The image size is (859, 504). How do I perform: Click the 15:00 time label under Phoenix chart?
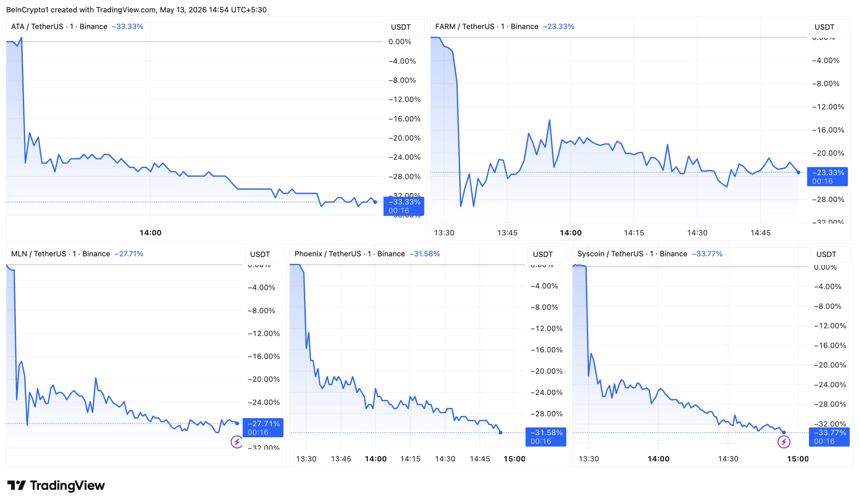tap(514, 459)
